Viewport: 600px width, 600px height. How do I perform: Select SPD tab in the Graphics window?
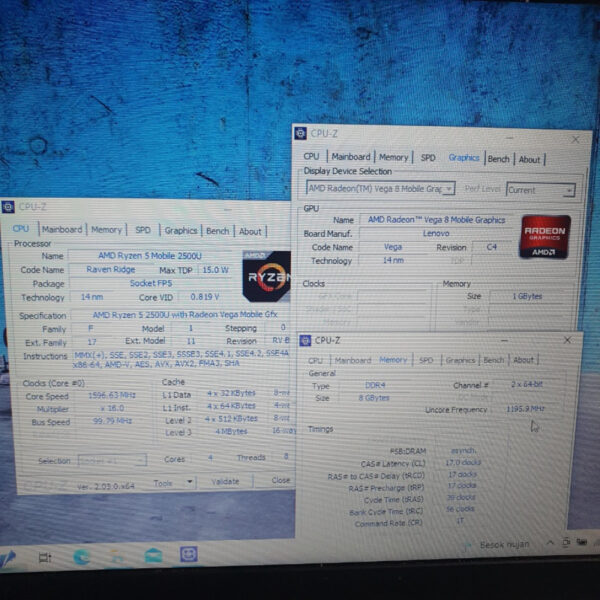428,158
